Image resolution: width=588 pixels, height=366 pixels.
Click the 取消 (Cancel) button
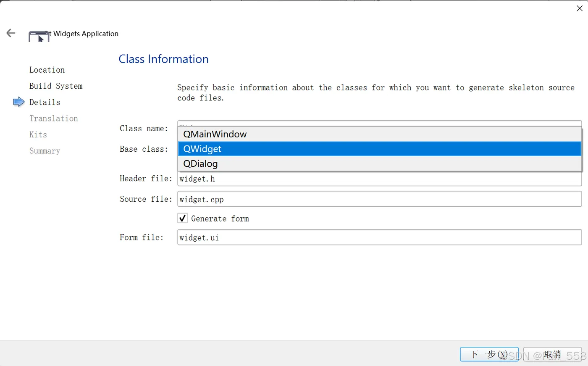coord(552,354)
